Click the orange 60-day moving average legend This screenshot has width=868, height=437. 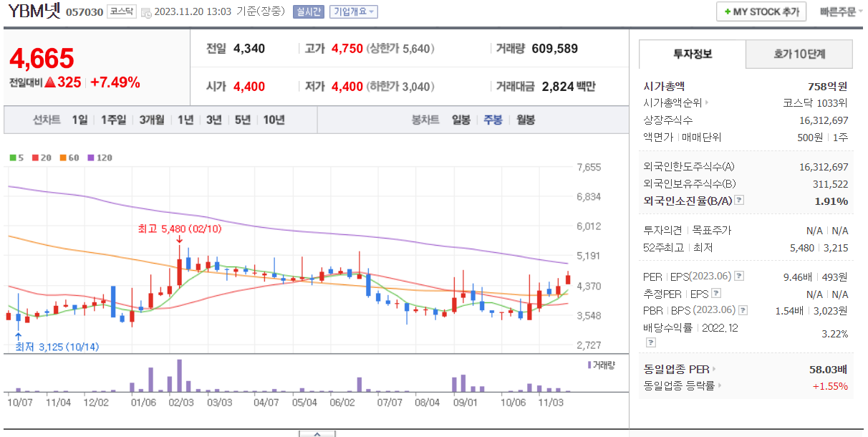coord(68,158)
